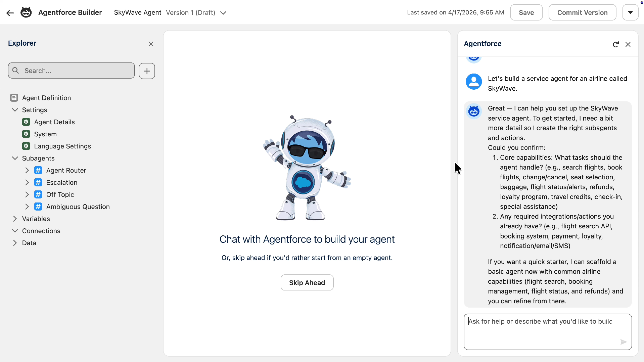Click the Agentforce Builder title text
The image size is (644, 362).
tap(70, 12)
